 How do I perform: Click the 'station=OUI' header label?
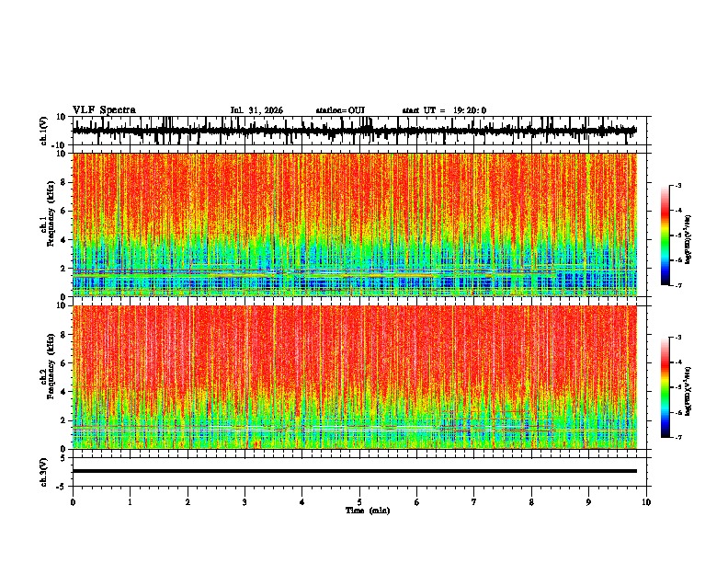coord(340,110)
